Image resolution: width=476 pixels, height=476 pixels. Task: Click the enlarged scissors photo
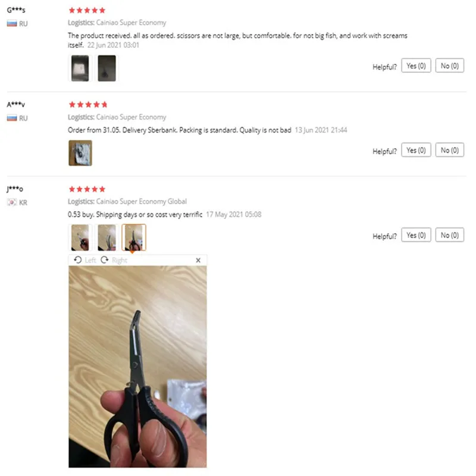[137, 367]
